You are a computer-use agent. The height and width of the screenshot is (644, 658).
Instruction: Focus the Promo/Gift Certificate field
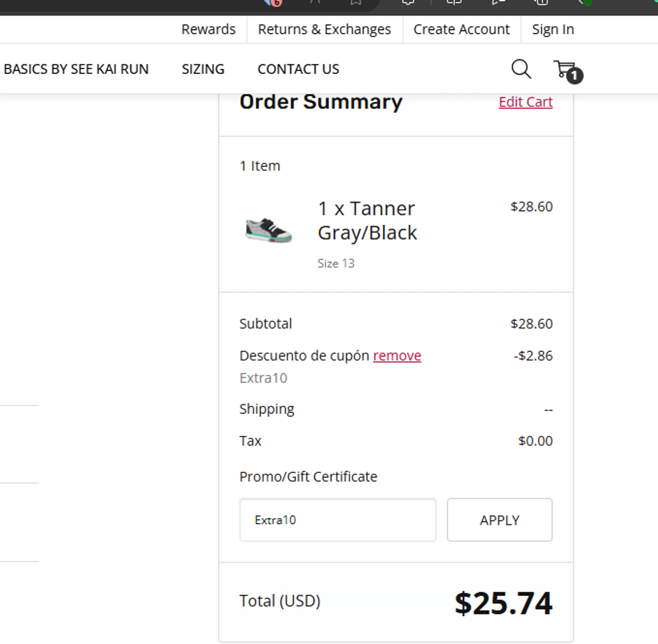point(338,520)
